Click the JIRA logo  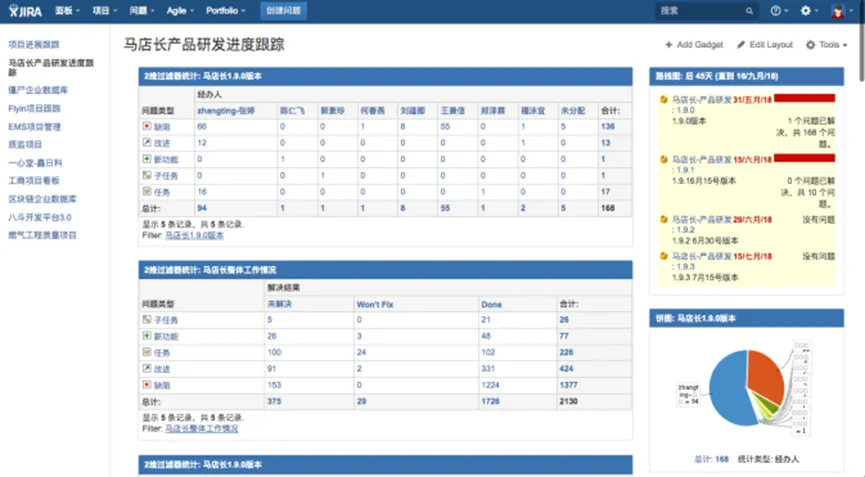25,10
